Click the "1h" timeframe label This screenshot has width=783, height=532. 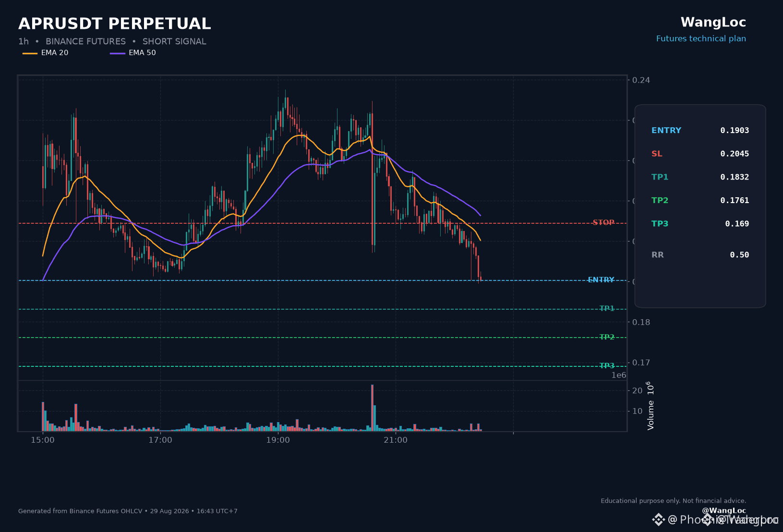coord(24,42)
